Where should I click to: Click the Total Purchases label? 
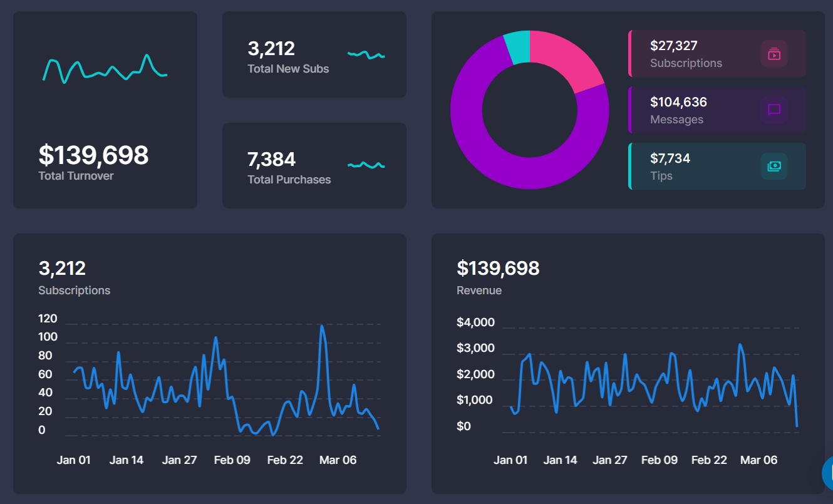[x=289, y=180]
